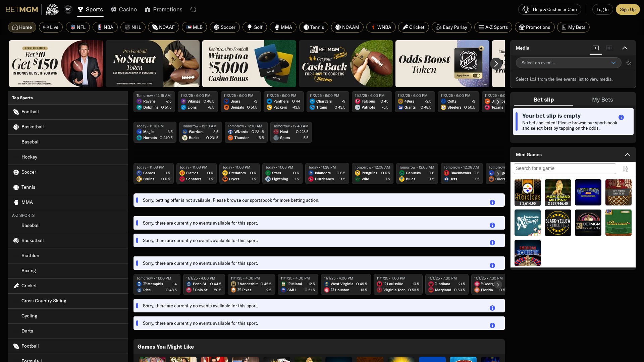This screenshot has width=644, height=362.
Task: Pin the media panel with star icon
Action: [629, 63]
